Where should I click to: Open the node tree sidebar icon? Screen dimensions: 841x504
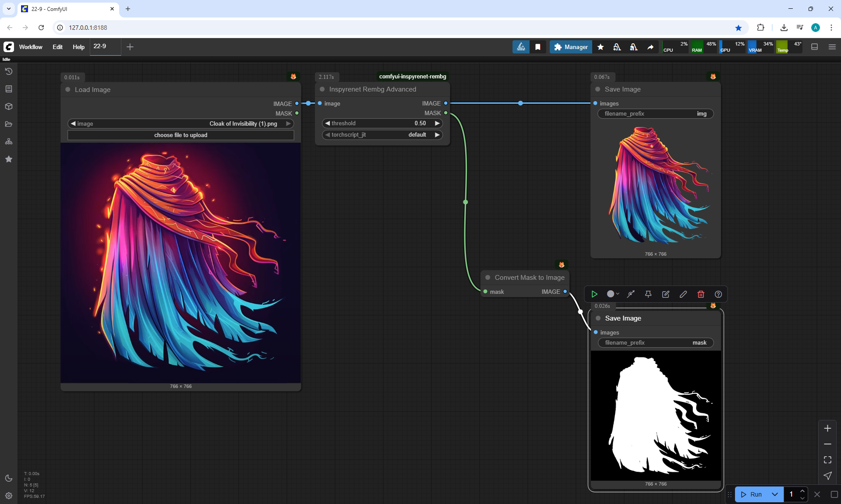[9, 141]
